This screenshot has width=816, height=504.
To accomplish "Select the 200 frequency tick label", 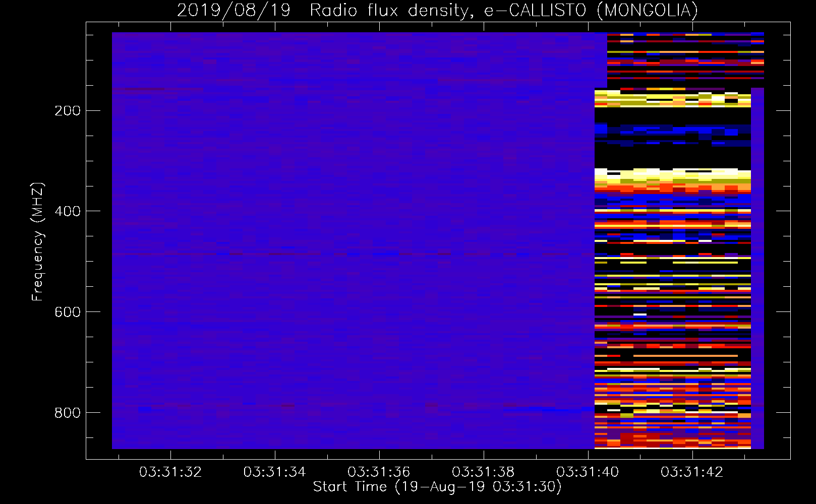I will 68,111.
